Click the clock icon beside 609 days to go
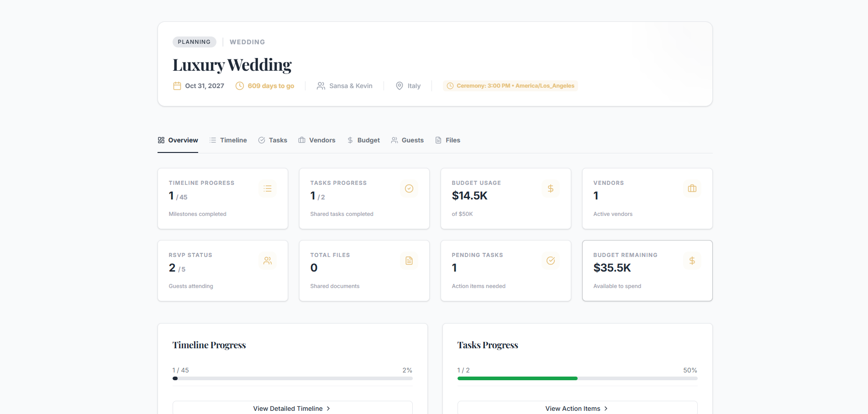 click(x=239, y=85)
